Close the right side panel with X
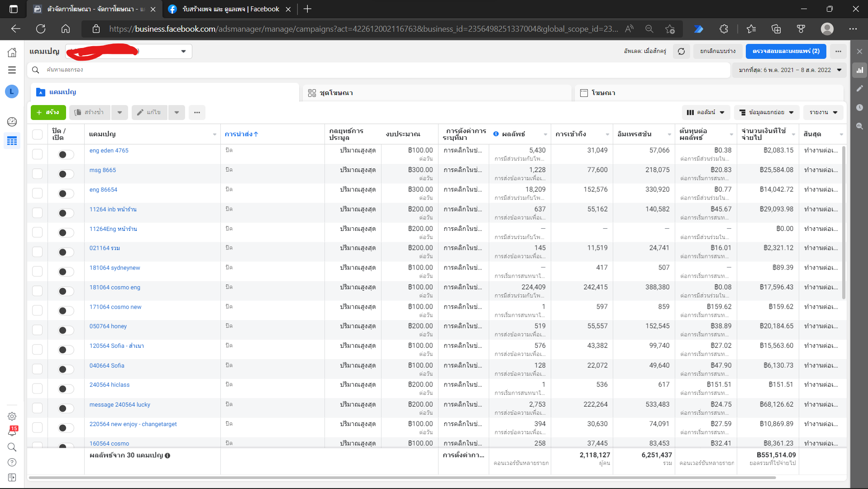The image size is (868, 489). pyautogui.click(x=859, y=51)
